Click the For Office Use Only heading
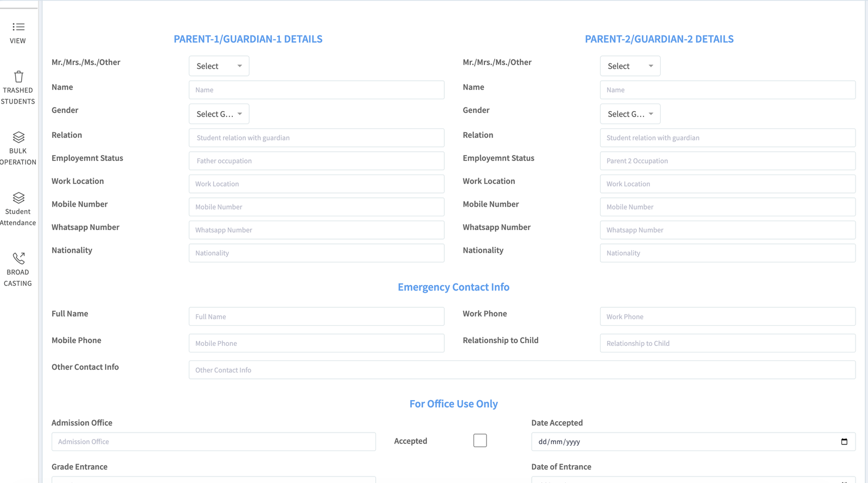The width and height of the screenshot is (868, 483). tap(454, 404)
